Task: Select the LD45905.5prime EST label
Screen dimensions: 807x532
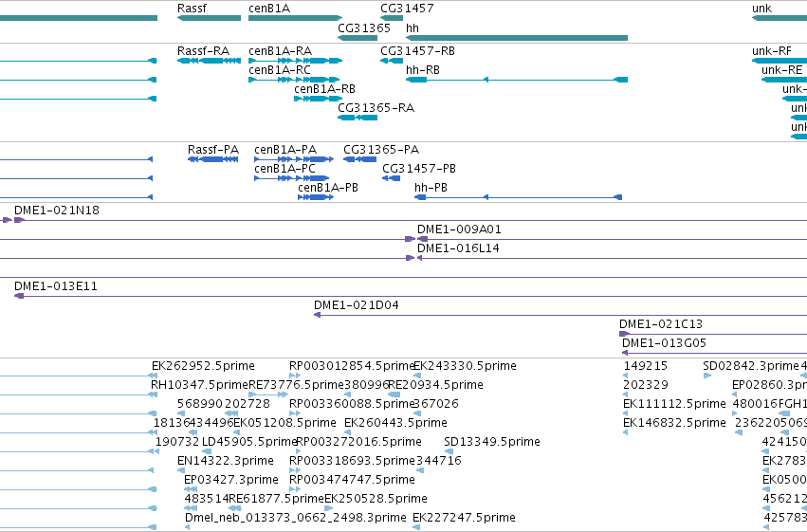Action: 249,442
